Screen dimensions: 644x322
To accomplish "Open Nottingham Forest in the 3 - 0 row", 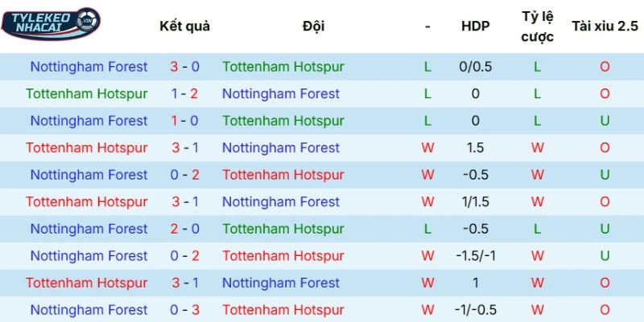I will [x=89, y=67].
